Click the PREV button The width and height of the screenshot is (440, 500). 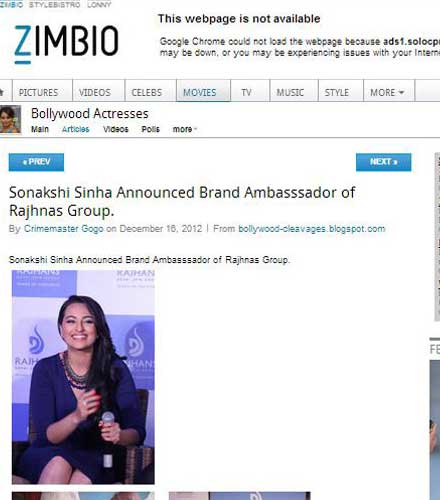pos(36,162)
